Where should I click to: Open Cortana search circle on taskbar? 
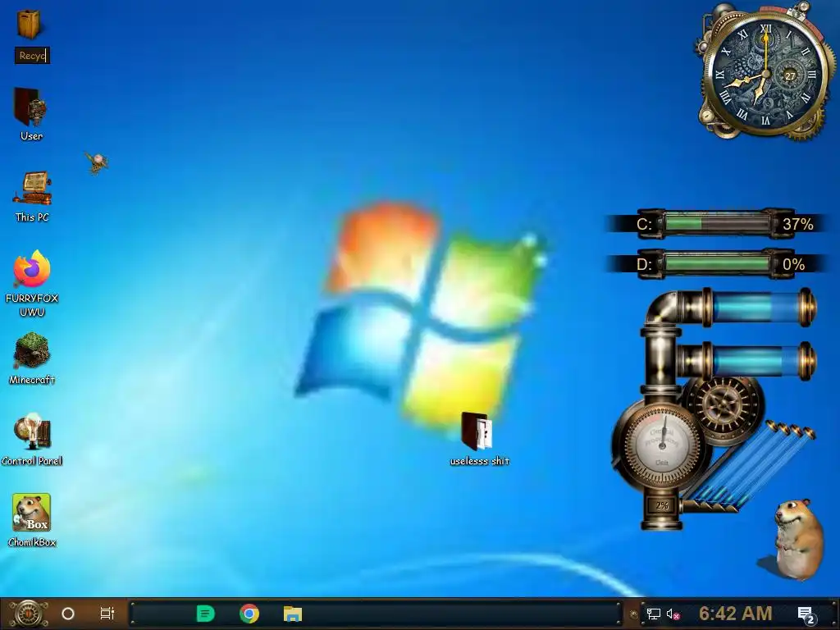(68, 614)
